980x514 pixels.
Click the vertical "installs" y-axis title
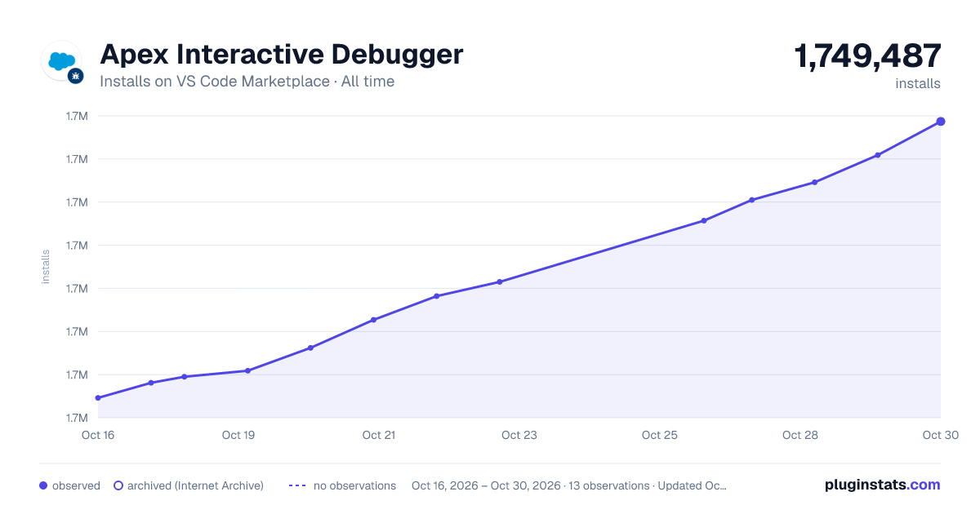[x=46, y=267]
